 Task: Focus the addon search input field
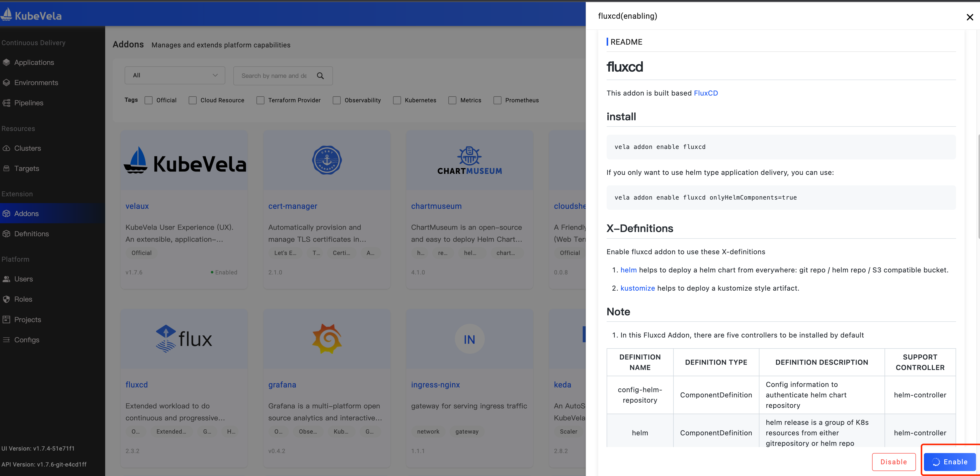[274, 76]
